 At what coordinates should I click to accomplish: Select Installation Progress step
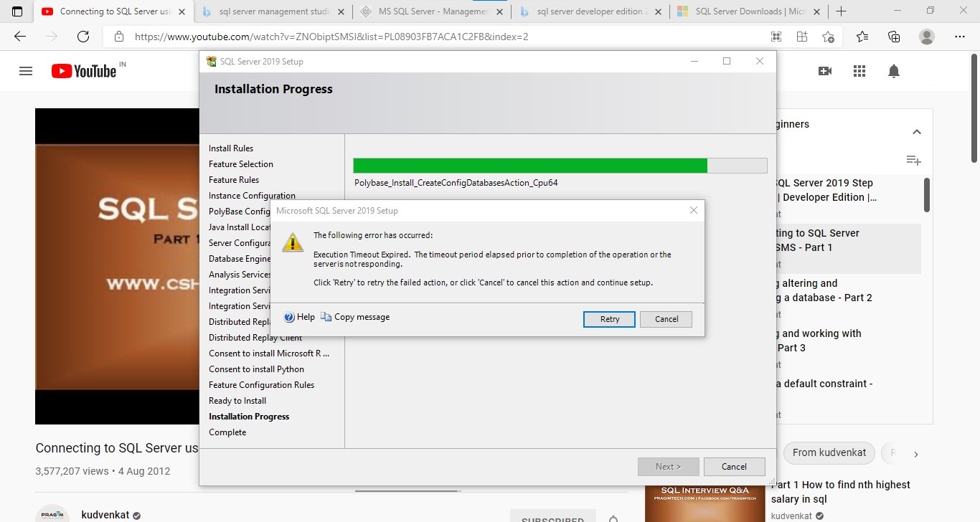(x=249, y=417)
